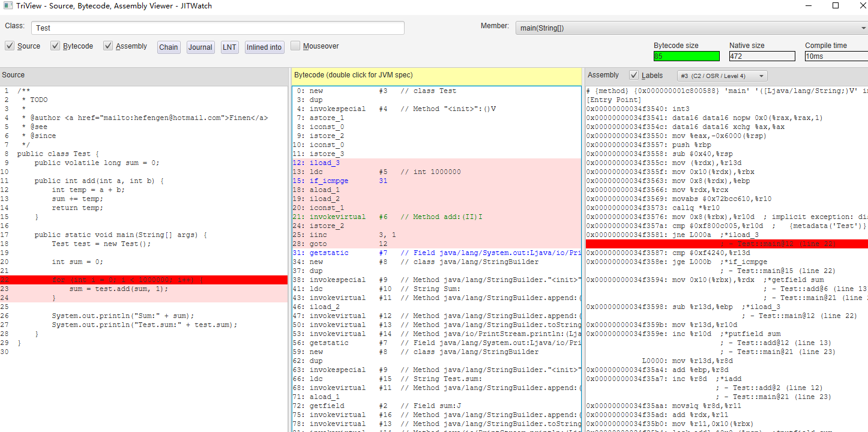Select bytecode line '72: getfield #2 Field sum:J'

pyautogui.click(x=436, y=406)
